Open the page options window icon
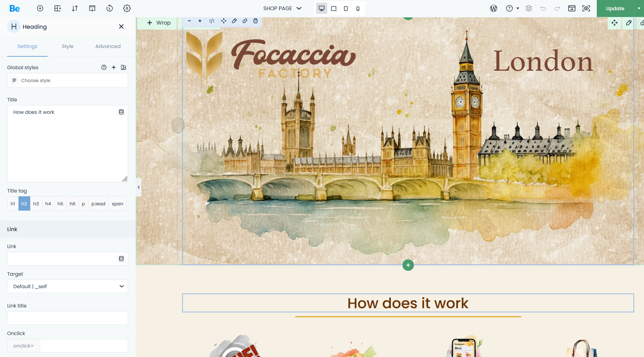 point(572,8)
